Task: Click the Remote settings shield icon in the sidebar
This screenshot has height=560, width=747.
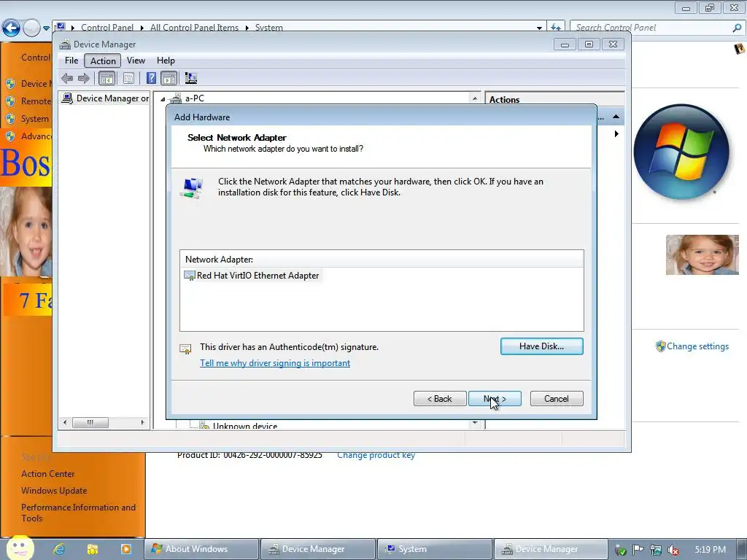Action: point(10,101)
